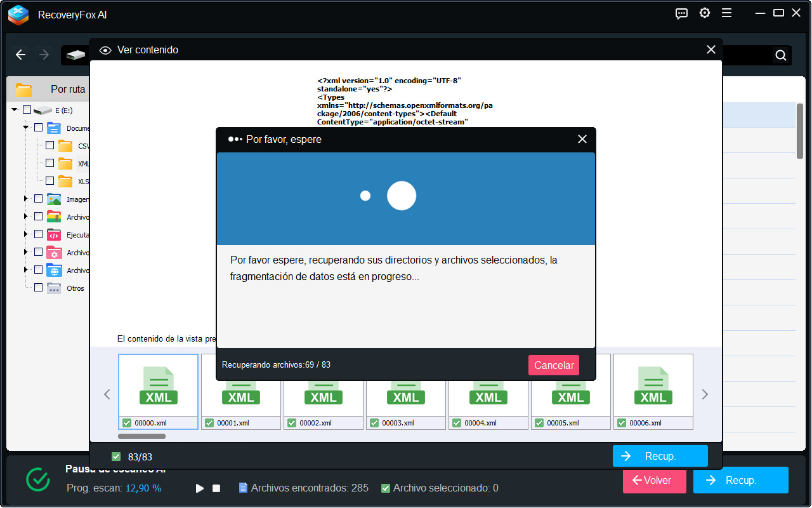Open the hamburger menu in title bar
The height and width of the screenshot is (508, 812).
727,13
